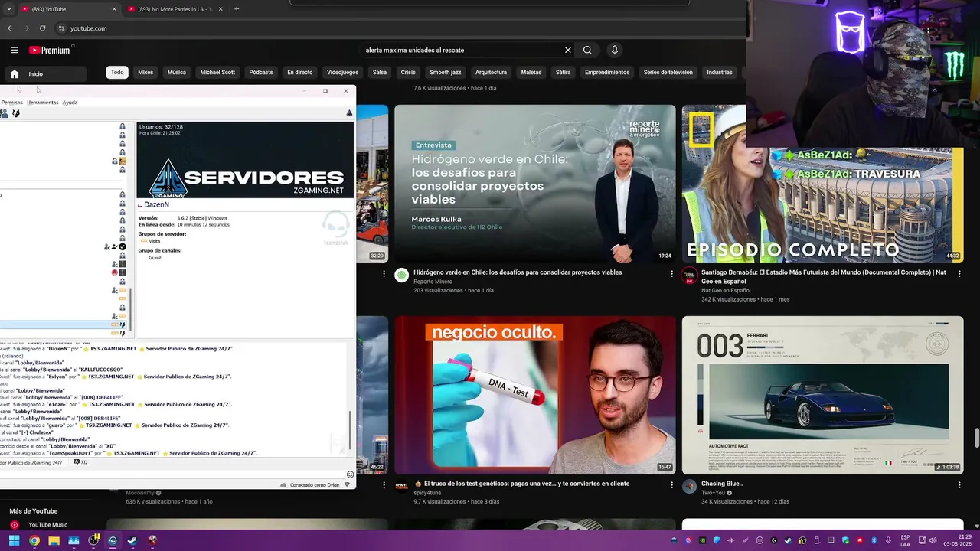980x551 pixels.
Task: Click the YouTube search field
Action: (x=463, y=50)
